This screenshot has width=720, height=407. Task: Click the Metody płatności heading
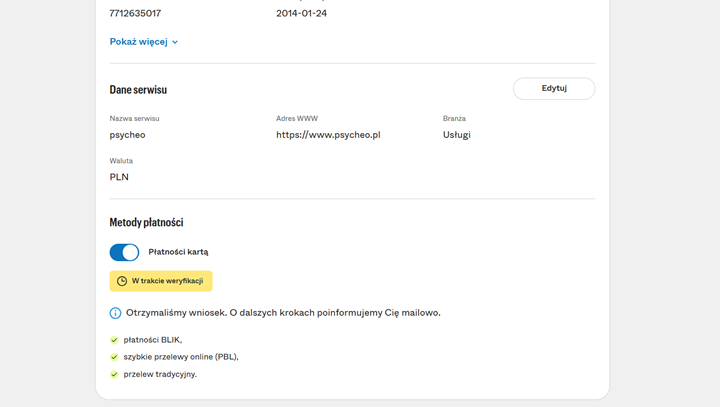click(x=146, y=222)
